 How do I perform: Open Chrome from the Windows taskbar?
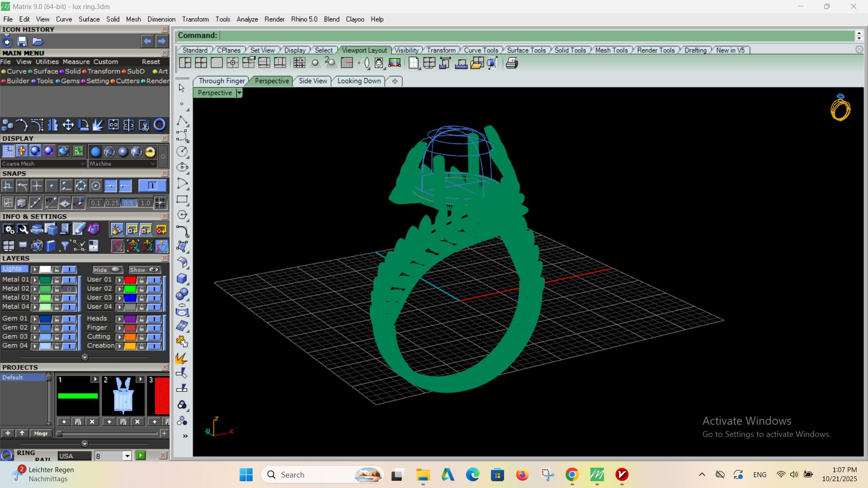tap(572, 475)
